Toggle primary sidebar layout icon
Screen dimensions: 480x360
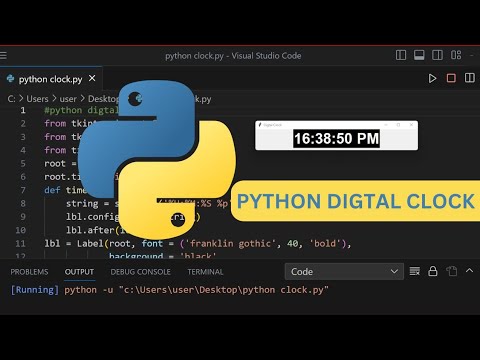point(401,55)
